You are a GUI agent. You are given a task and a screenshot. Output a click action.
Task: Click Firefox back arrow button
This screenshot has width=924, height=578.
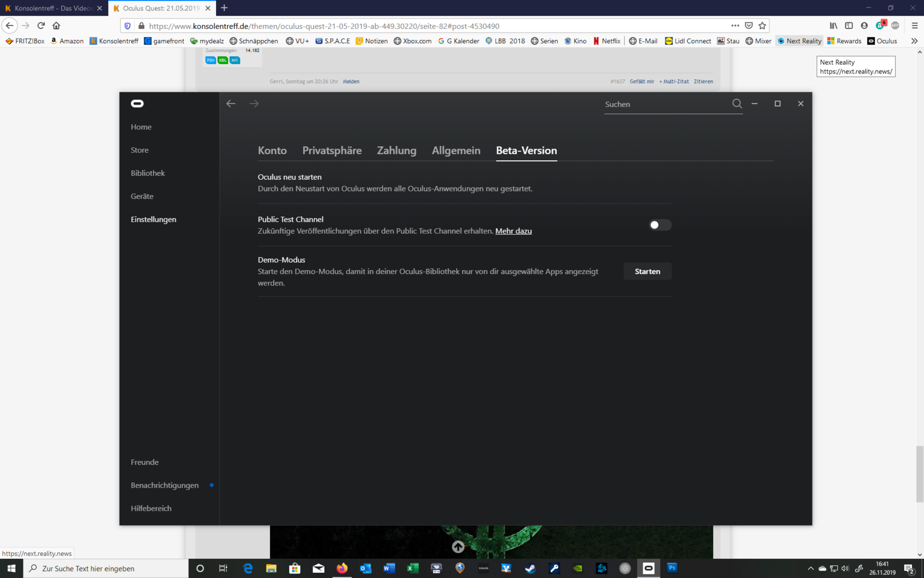click(x=10, y=25)
